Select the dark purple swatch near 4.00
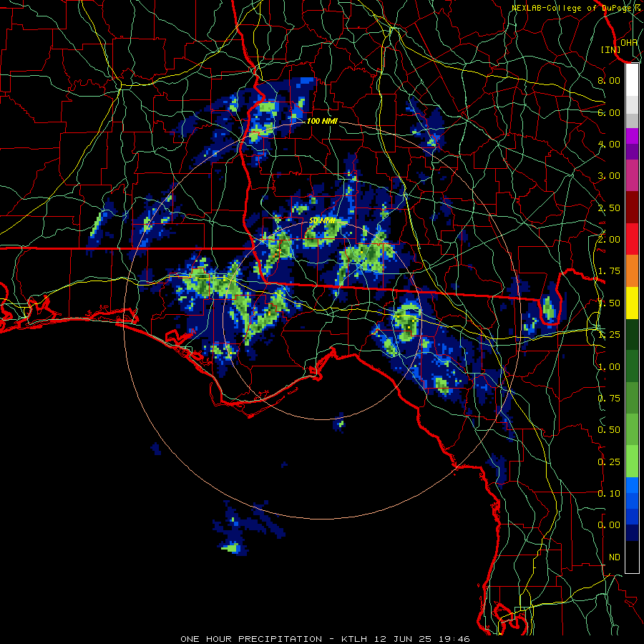 coord(632,152)
